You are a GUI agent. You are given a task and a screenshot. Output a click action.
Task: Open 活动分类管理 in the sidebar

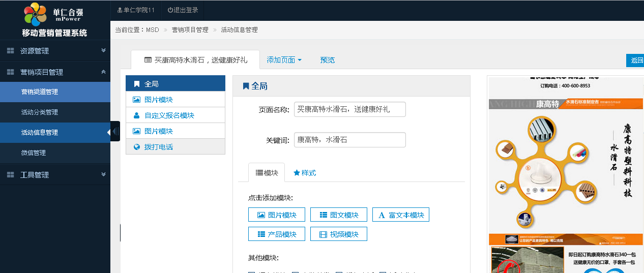tap(40, 112)
